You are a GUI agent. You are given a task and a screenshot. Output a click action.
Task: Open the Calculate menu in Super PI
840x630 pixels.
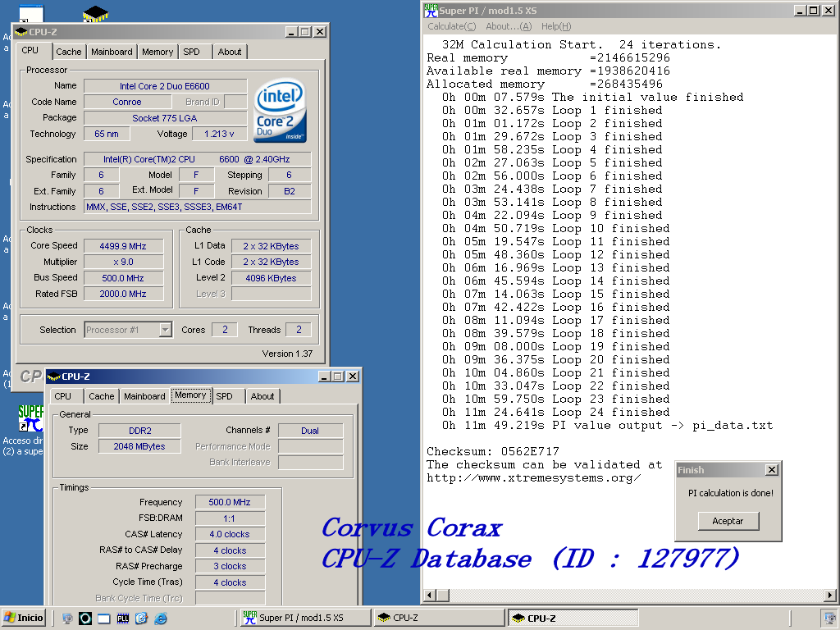click(450, 26)
